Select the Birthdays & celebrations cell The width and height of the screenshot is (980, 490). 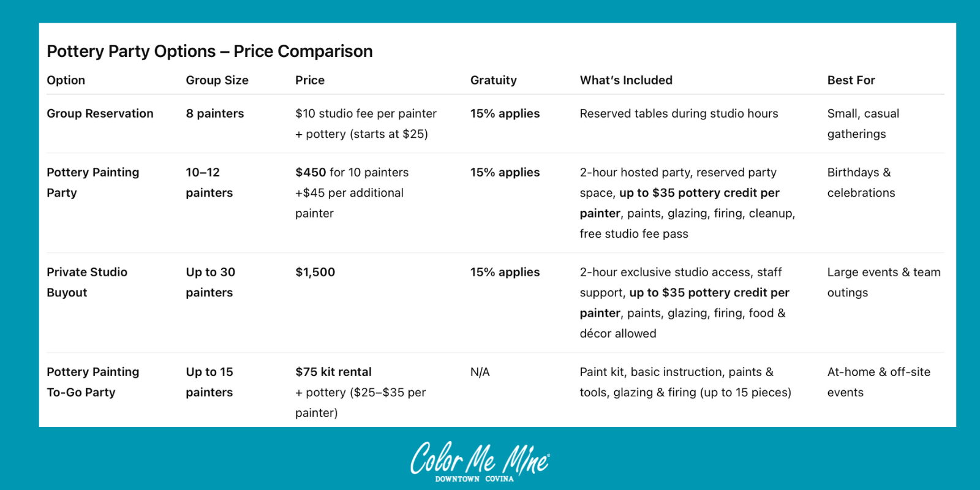pos(861,183)
